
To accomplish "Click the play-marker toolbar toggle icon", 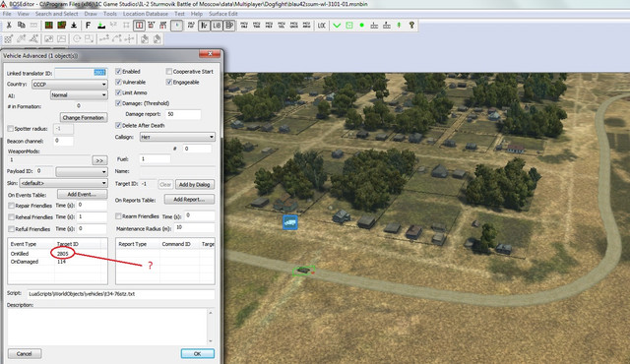I will [177, 26].
